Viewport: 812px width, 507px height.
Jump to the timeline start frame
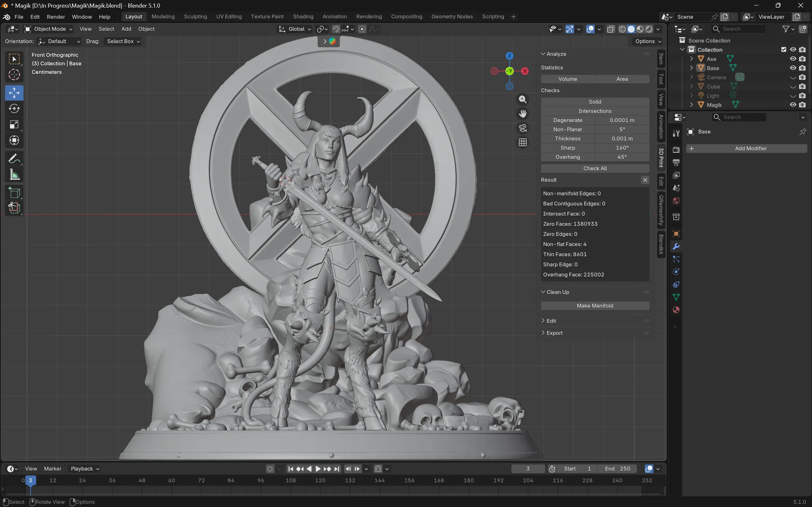pyautogui.click(x=291, y=469)
